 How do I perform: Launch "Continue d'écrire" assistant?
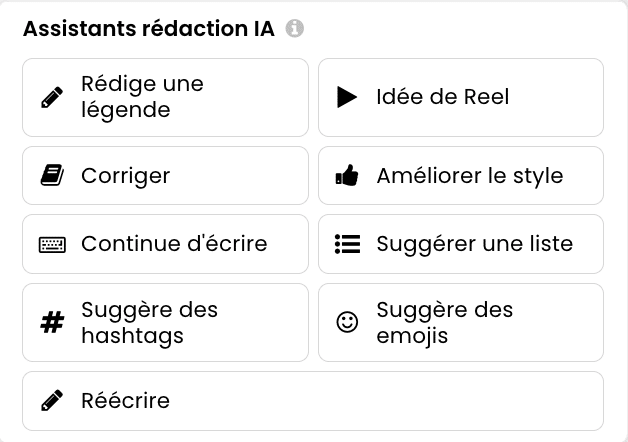click(x=174, y=243)
